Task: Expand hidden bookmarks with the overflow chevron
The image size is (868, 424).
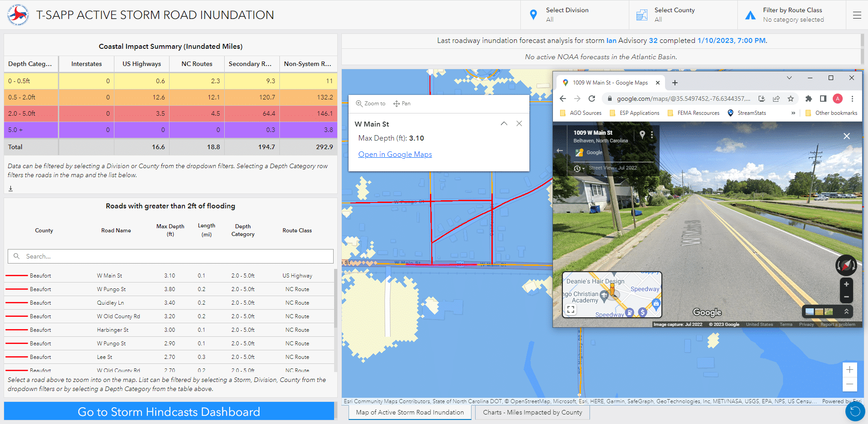Action: point(794,113)
